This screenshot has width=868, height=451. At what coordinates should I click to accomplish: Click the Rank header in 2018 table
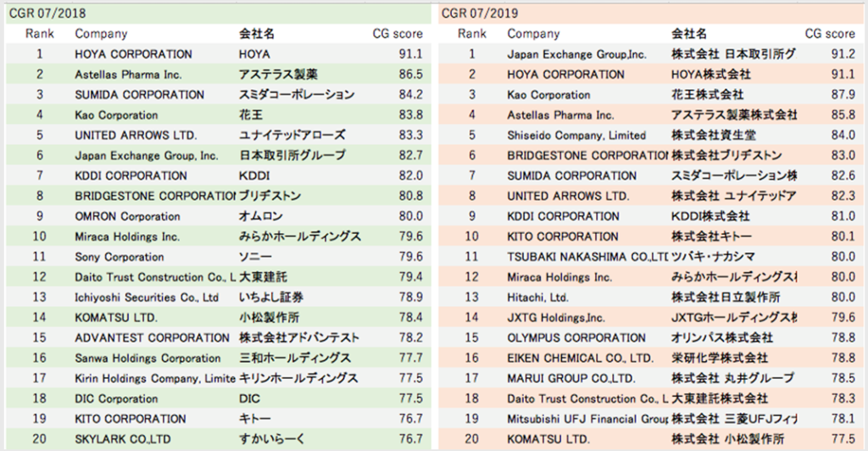[x=39, y=34]
